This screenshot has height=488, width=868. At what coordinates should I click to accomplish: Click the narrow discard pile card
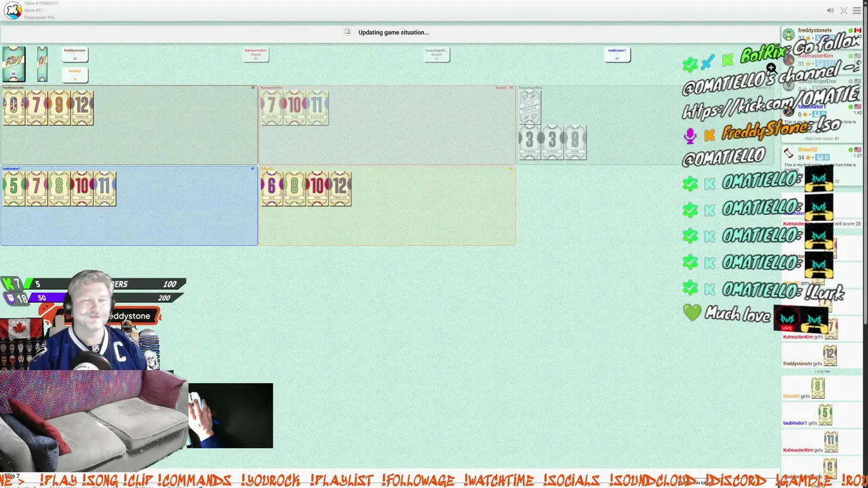[x=42, y=64]
